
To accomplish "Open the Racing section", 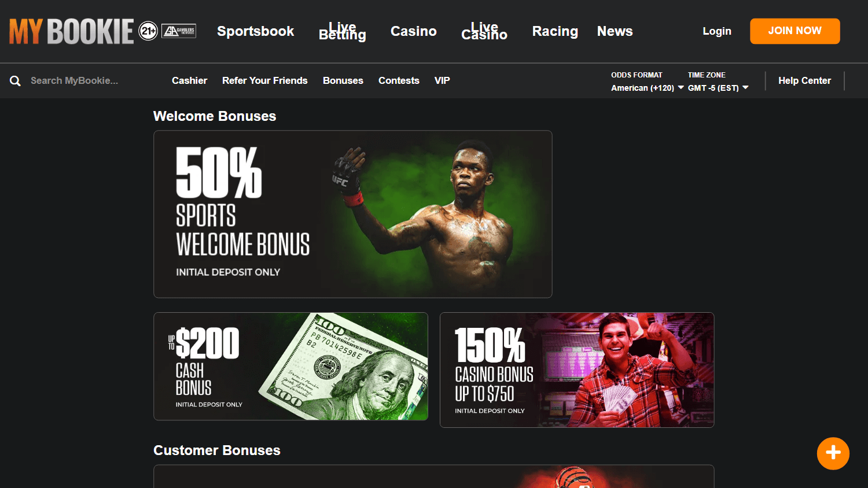I will 555,31.
